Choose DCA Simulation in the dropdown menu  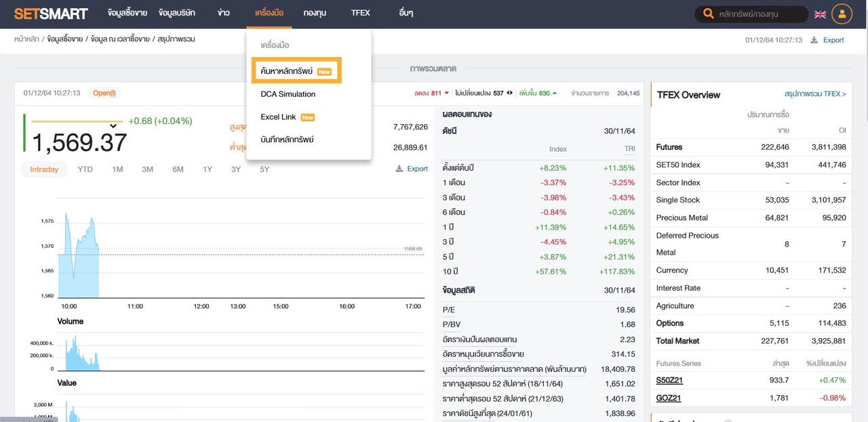[288, 94]
